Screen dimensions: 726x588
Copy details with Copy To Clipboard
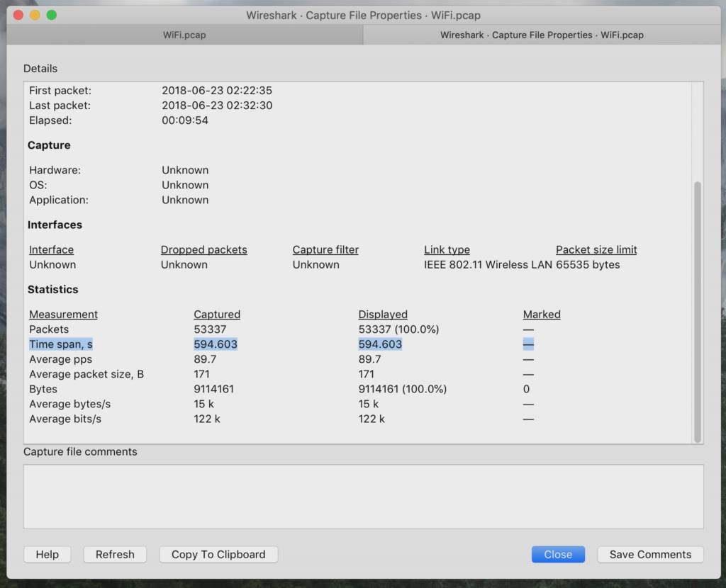pyautogui.click(x=218, y=554)
